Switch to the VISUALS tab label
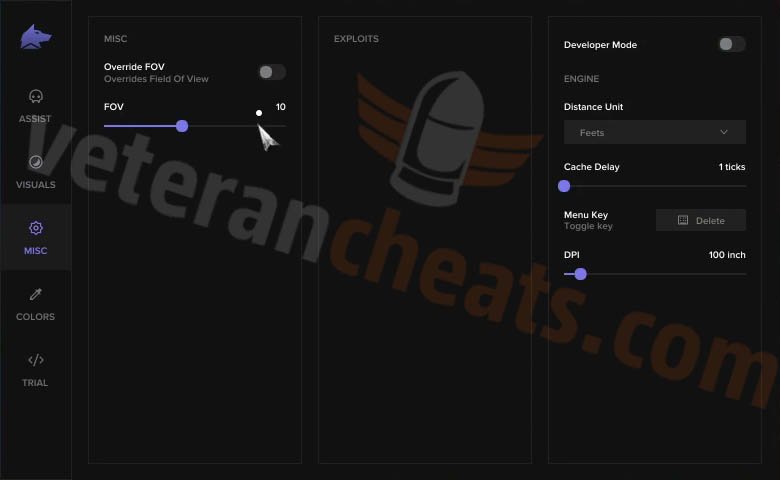This screenshot has width=780, height=480. (36, 185)
